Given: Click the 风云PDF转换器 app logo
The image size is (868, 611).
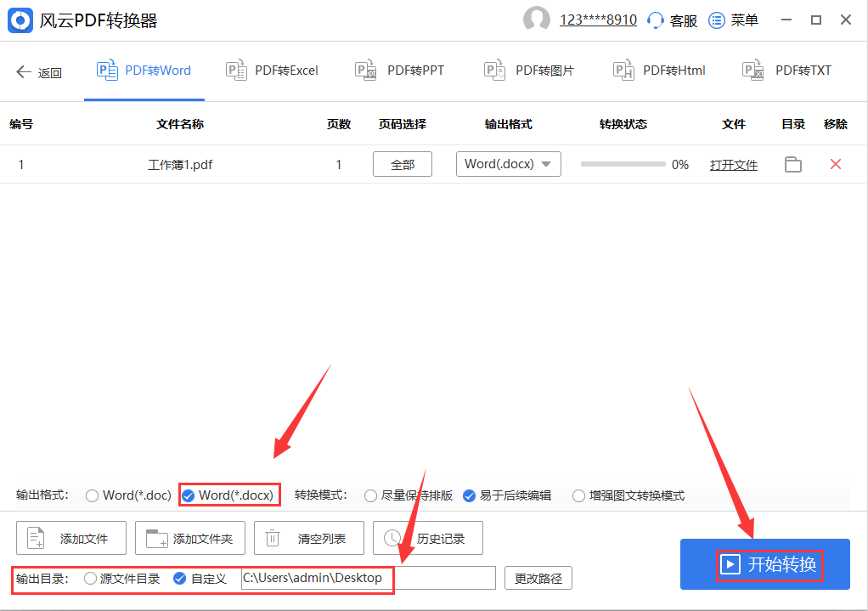Looking at the screenshot, I should (20, 20).
